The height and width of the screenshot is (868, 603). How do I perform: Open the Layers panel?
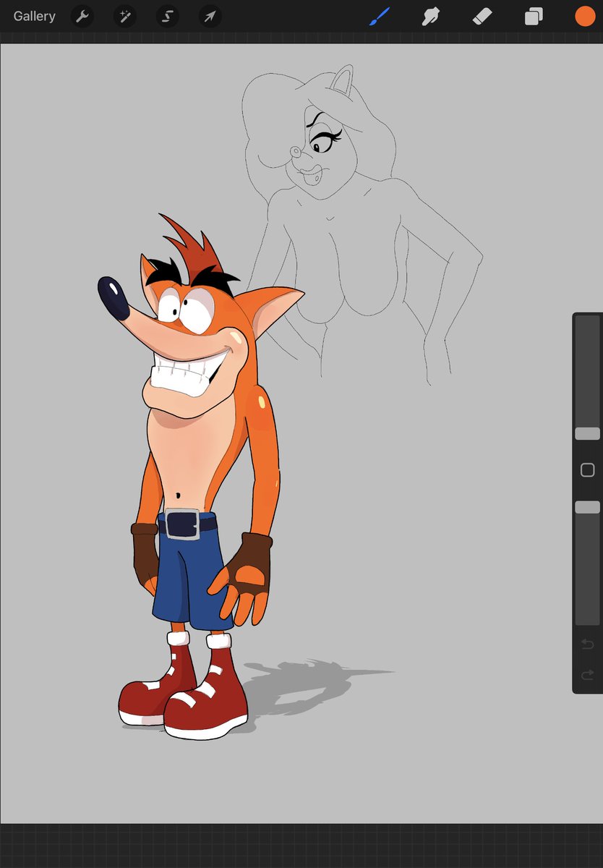534,16
